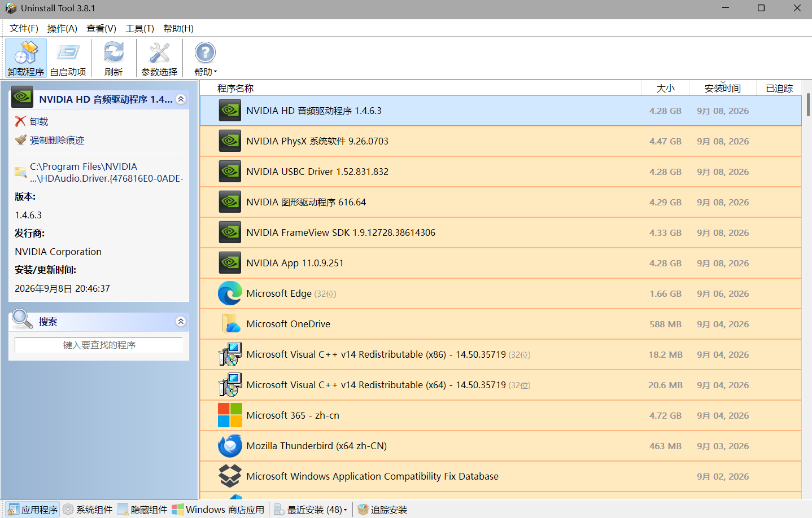The width and height of the screenshot is (812, 518).
Task: Click the broom icon for 强制删除痕迹
Action: (x=21, y=139)
